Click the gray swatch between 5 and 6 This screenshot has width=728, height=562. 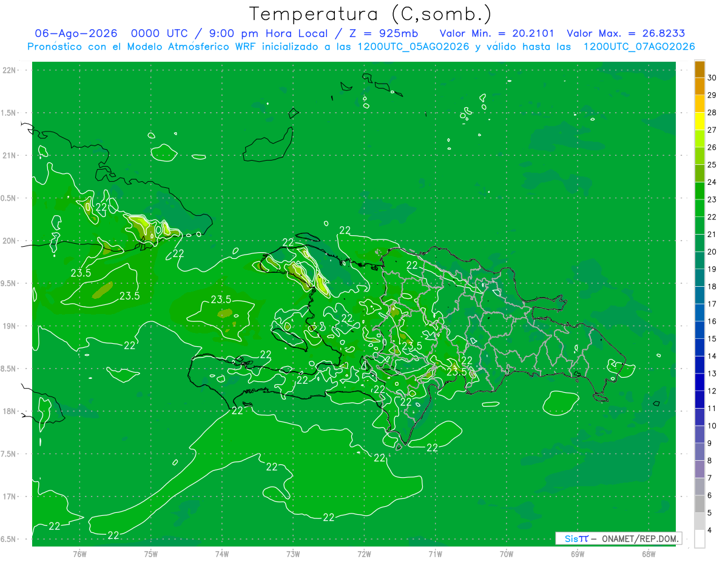[699, 504]
